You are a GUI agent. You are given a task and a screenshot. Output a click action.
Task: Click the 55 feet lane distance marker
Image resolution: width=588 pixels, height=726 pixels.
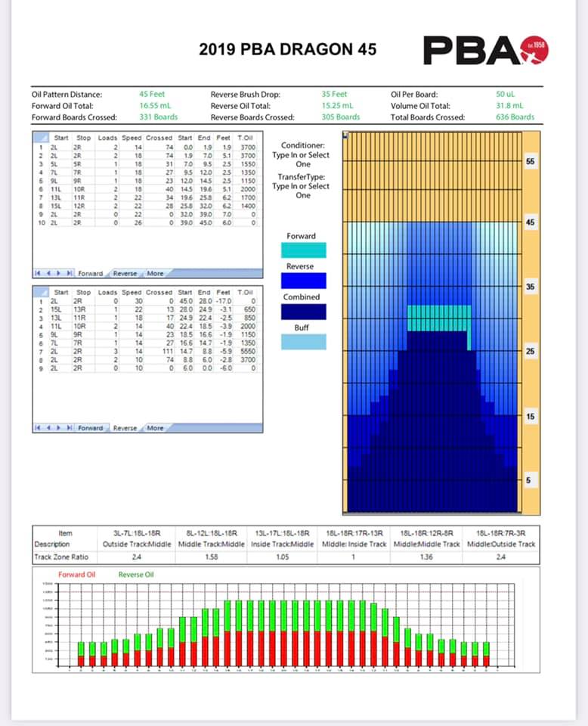click(530, 162)
